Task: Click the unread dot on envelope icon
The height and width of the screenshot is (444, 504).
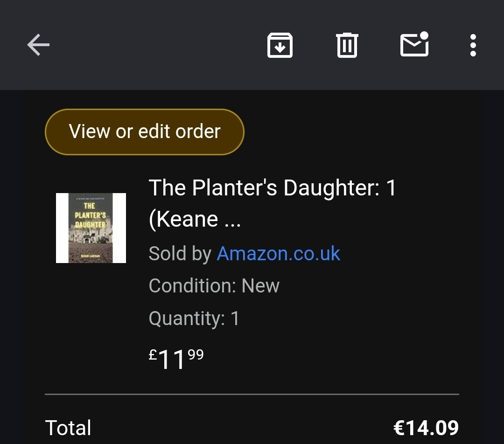Action: [x=424, y=35]
